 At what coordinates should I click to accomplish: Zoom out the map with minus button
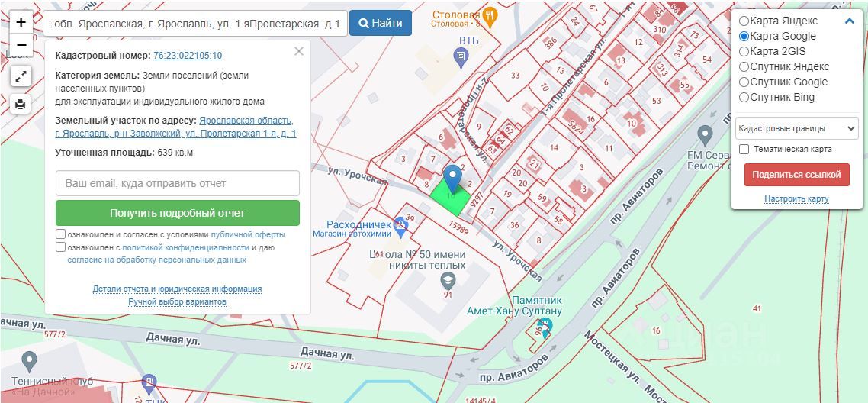tap(21, 45)
